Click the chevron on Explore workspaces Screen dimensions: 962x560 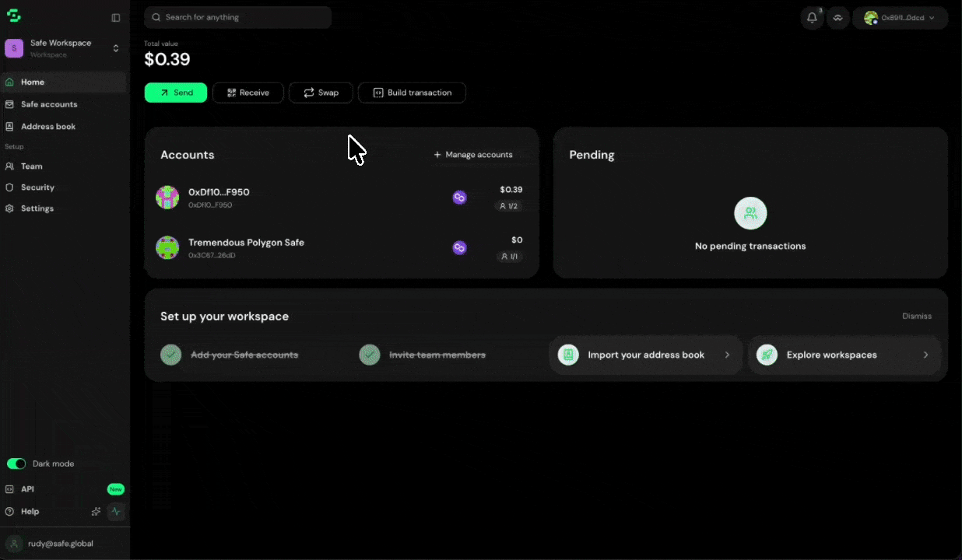tap(925, 355)
